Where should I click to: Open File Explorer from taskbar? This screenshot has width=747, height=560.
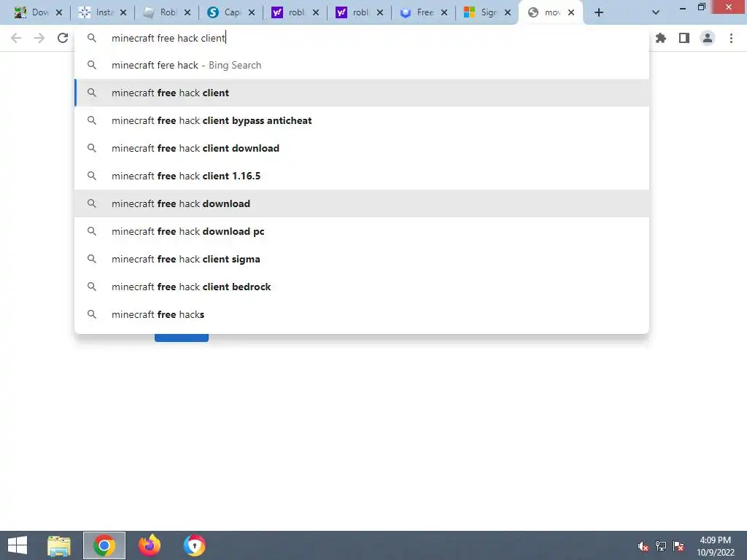coord(59,545)
